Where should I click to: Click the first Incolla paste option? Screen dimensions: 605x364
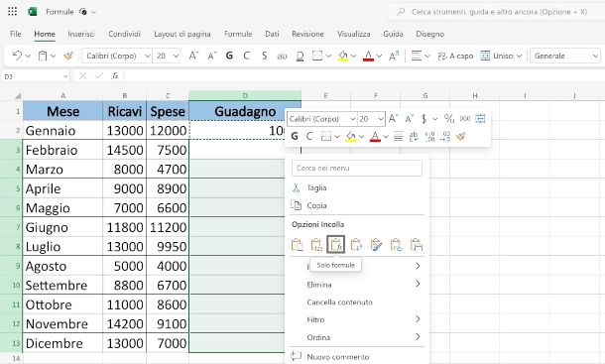297,245
